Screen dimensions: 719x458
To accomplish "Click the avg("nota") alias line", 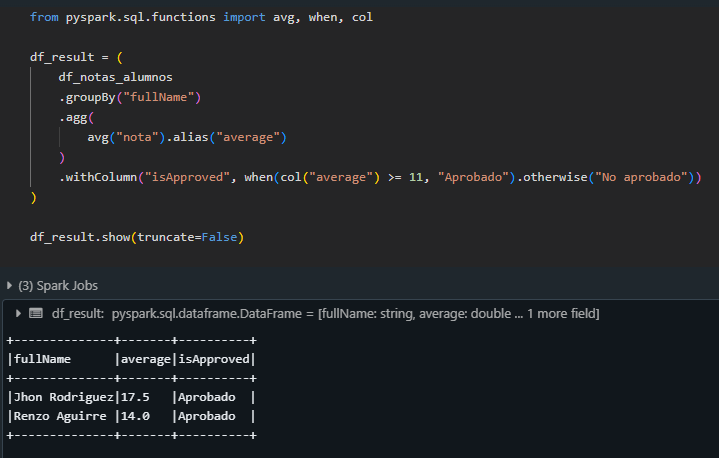I will point(187,137).
